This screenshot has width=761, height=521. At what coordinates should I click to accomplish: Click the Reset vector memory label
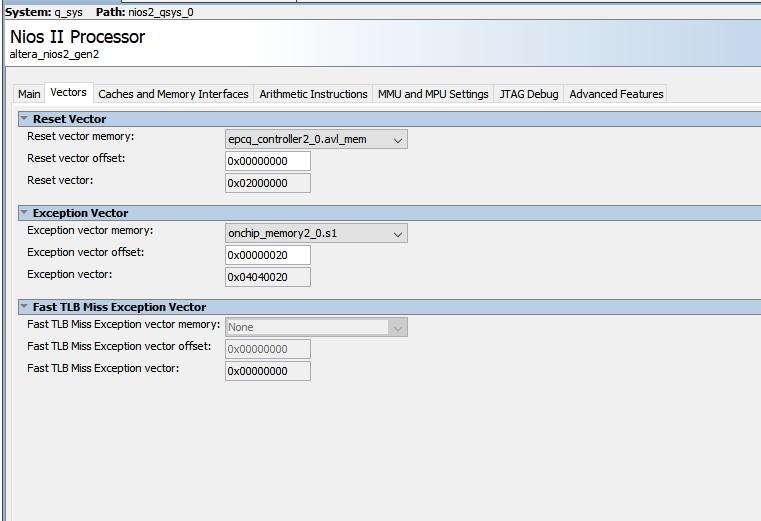(x=81, y=136)
